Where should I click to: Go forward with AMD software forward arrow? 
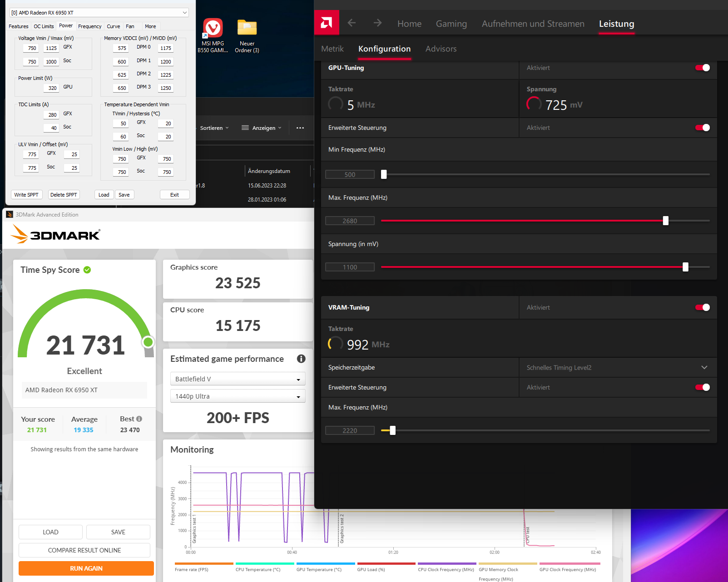pyautogui.click(x=377, y=23)
